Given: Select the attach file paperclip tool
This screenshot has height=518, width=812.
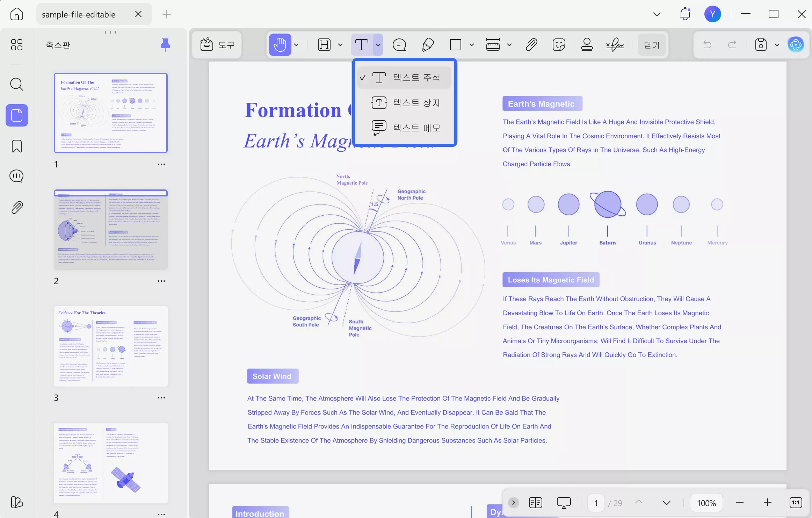Looking at the screenshot, I should coord(531,45).
